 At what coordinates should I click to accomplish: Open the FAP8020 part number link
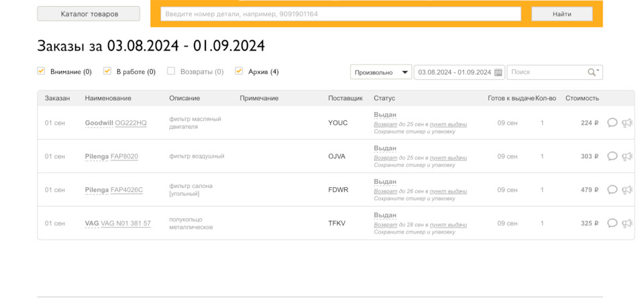125,156
